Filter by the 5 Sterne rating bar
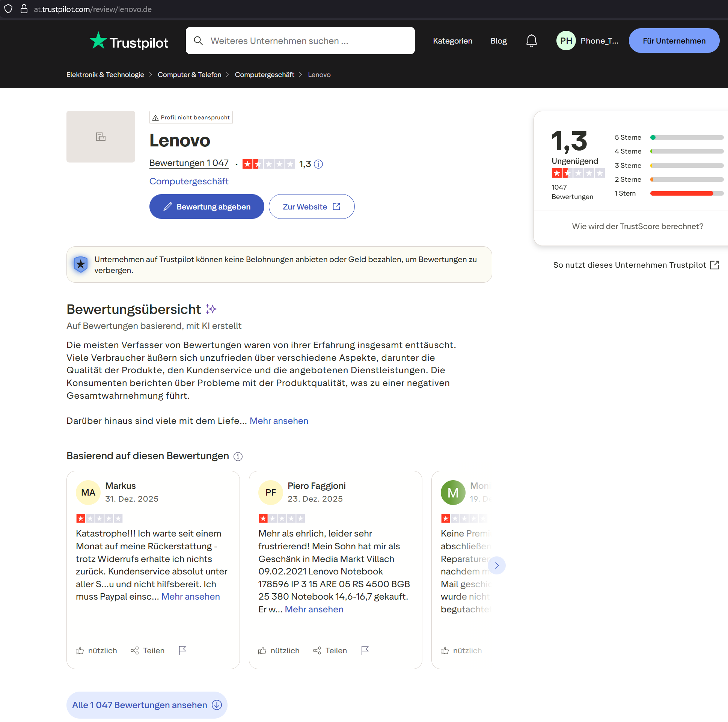Viewport: 728px width, 722px height. pos(668,137)
